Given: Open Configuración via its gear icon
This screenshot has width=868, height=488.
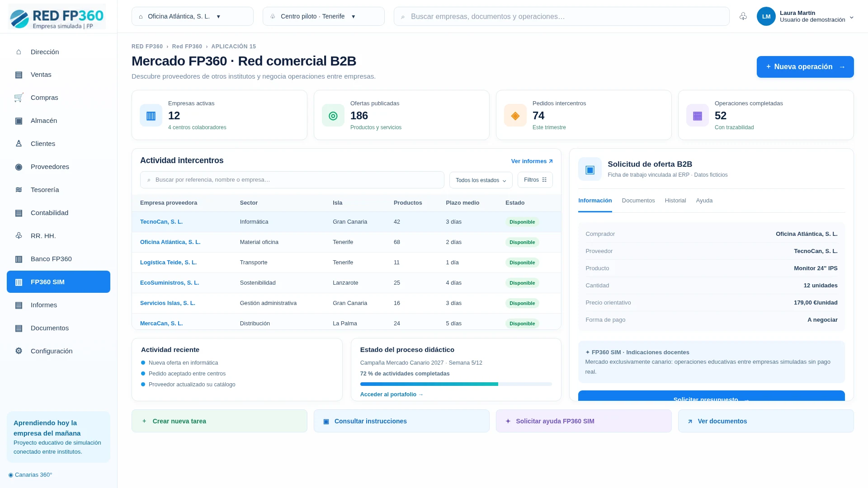Looking at the screenshot, I should click(19, 351).
